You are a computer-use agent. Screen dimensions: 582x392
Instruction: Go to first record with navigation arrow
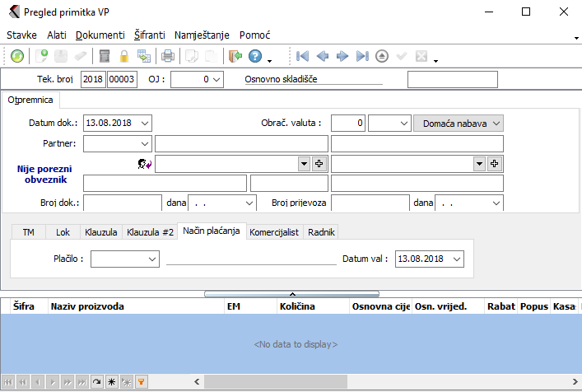click(x=302, y=56)
